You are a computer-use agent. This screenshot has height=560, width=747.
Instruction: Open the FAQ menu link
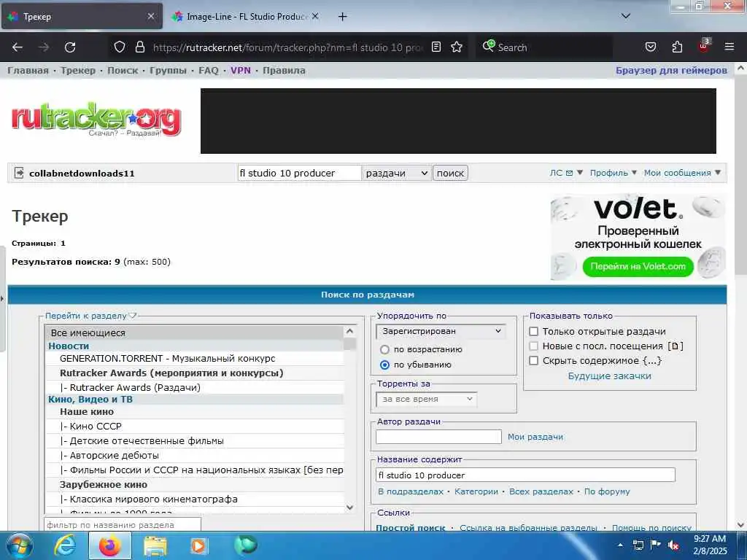(x=208, y=71)
